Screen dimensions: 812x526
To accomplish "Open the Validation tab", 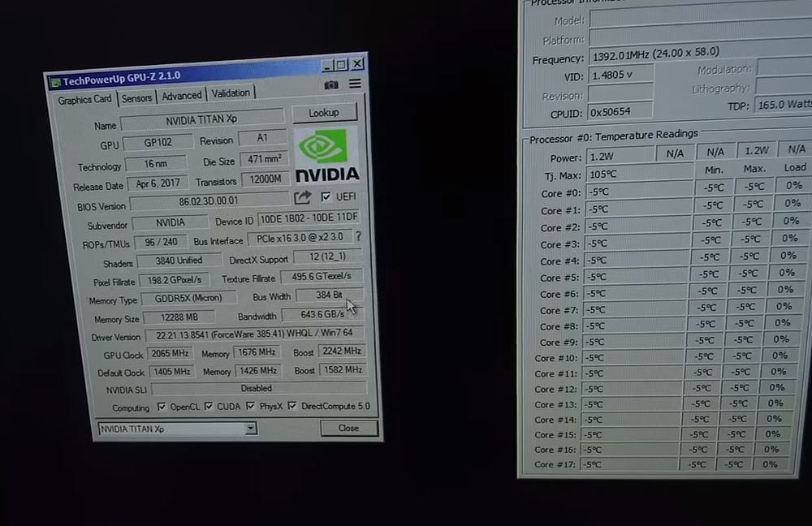I will click(231, 93).
